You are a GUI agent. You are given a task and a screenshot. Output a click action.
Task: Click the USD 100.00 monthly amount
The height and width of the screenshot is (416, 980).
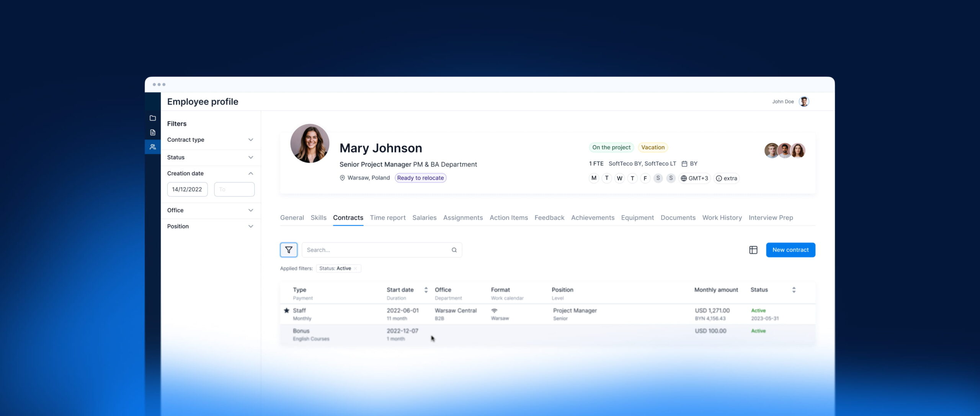click(710, 331)
